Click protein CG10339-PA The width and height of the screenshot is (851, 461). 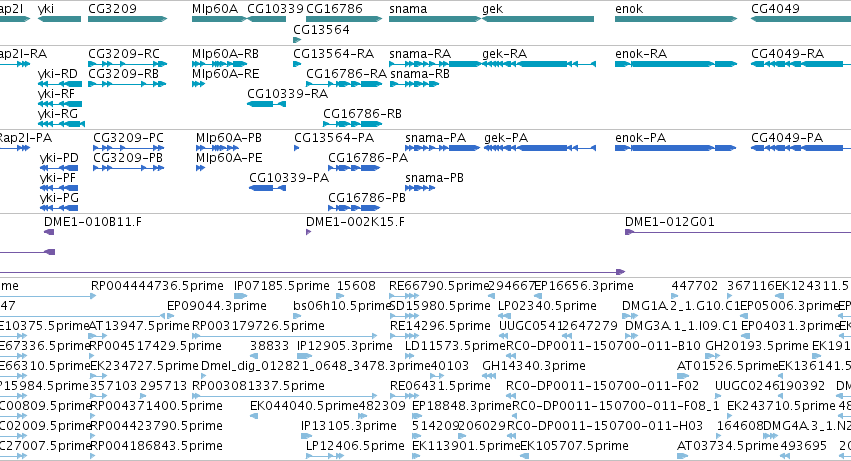(x=289, y=178)
